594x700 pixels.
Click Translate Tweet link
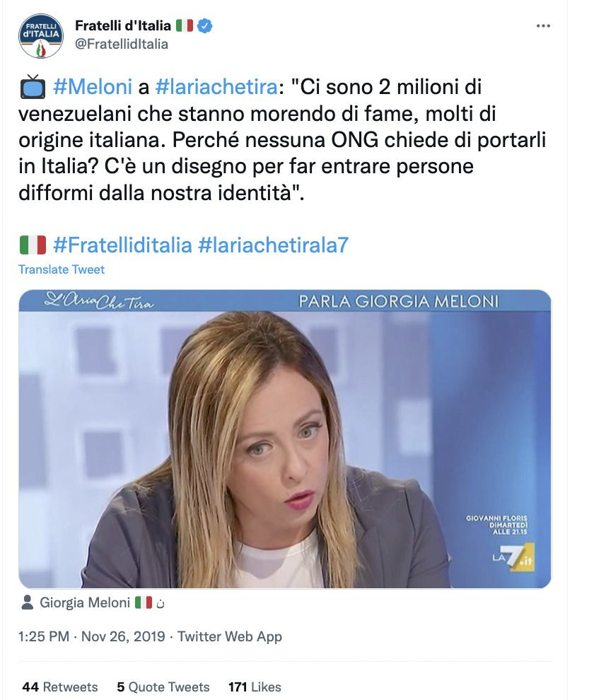click(x=62, y=269)
